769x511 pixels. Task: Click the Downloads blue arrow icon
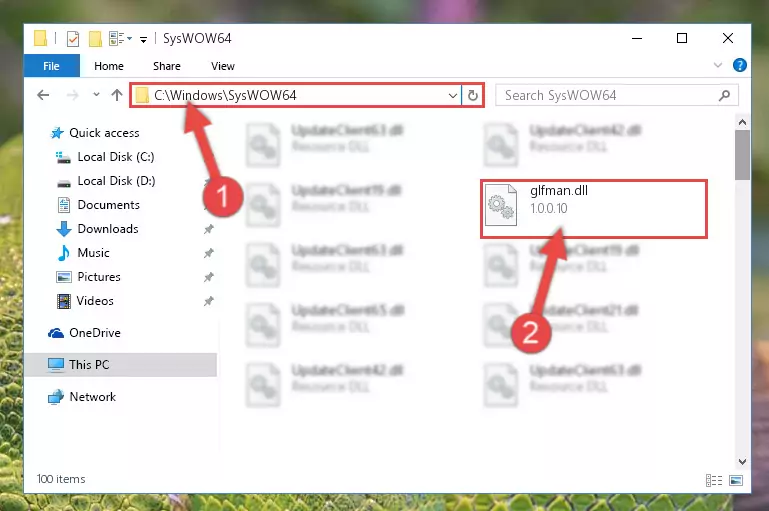pos(64,229)
